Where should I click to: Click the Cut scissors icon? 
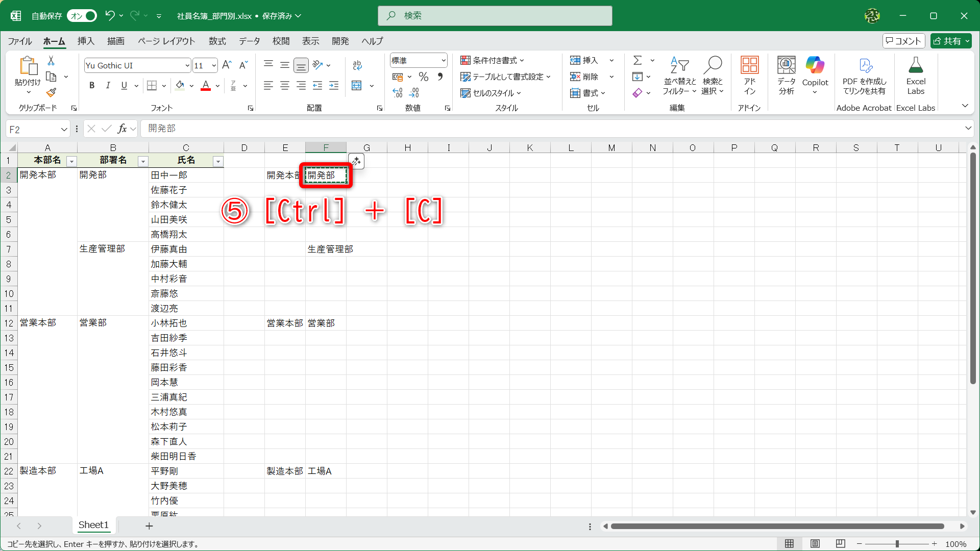coord(51,61)
